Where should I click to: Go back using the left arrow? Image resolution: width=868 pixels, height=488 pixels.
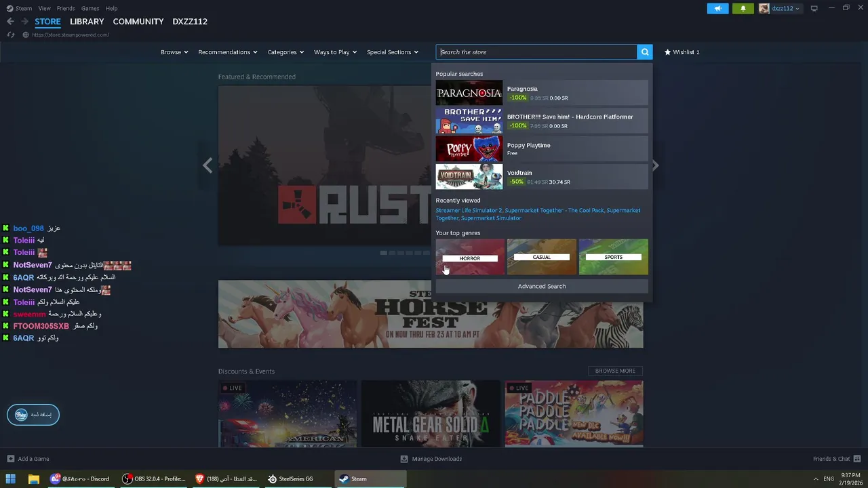pyautogui.click(x=10, y=22)
